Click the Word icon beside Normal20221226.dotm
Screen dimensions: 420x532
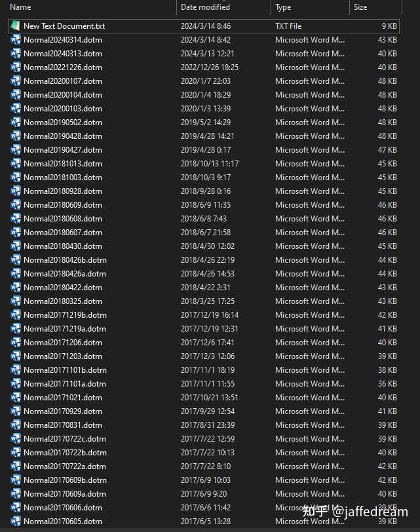tap(15, 67)
